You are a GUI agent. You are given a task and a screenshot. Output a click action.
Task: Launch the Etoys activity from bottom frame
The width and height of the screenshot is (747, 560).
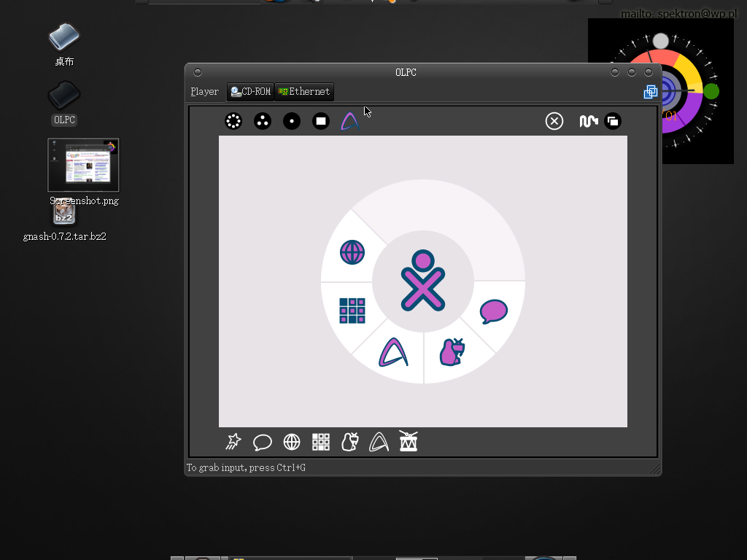[x=350, y=442]
